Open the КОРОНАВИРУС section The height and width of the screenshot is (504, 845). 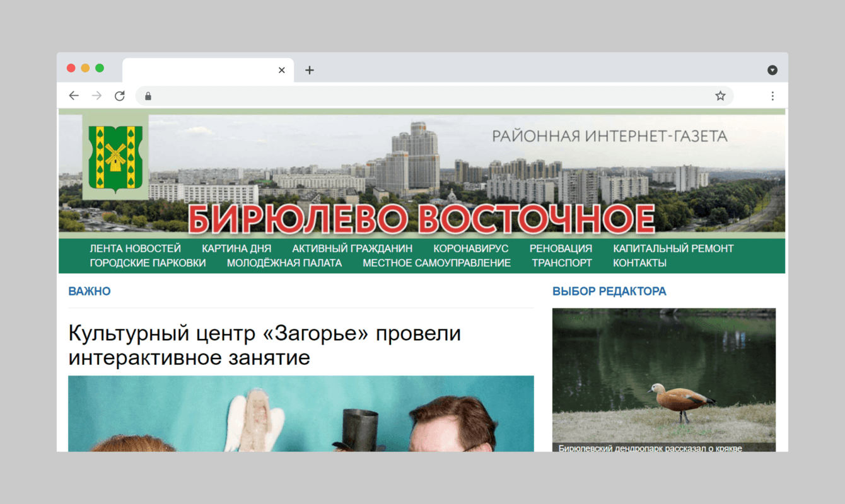470,248
